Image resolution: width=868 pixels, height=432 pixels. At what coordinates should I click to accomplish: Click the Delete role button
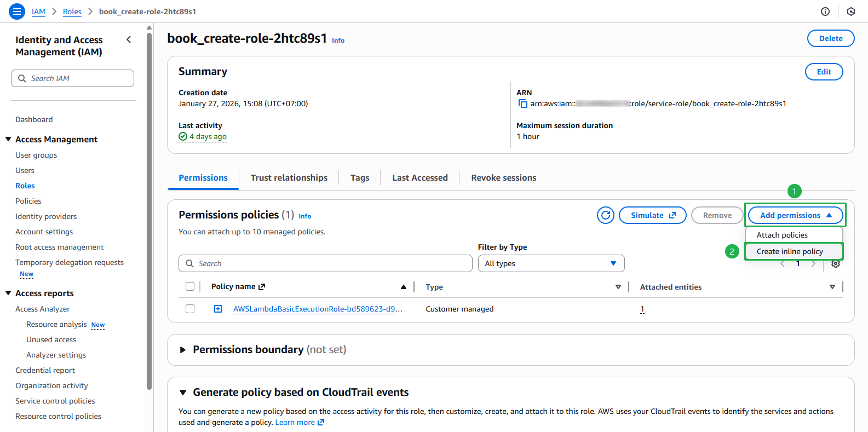click(831, 38)
